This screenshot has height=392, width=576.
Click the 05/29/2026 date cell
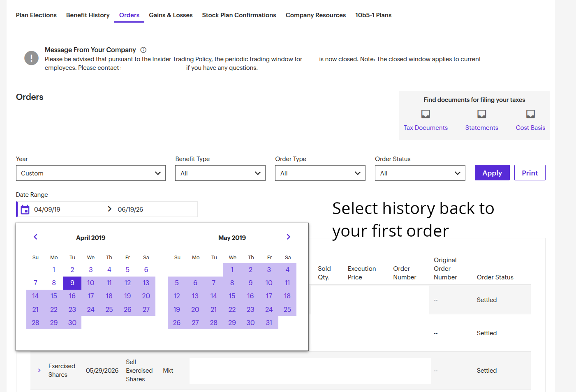[x=102, y=371]
